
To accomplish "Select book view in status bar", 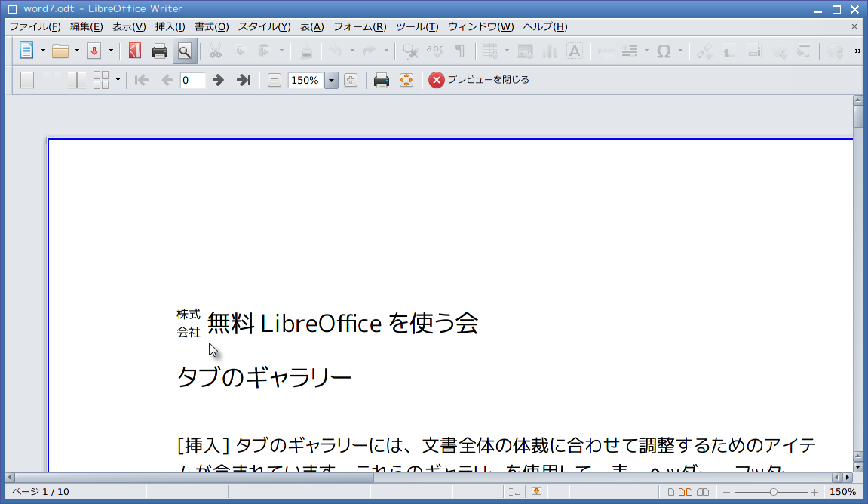I will click(703, 492).
